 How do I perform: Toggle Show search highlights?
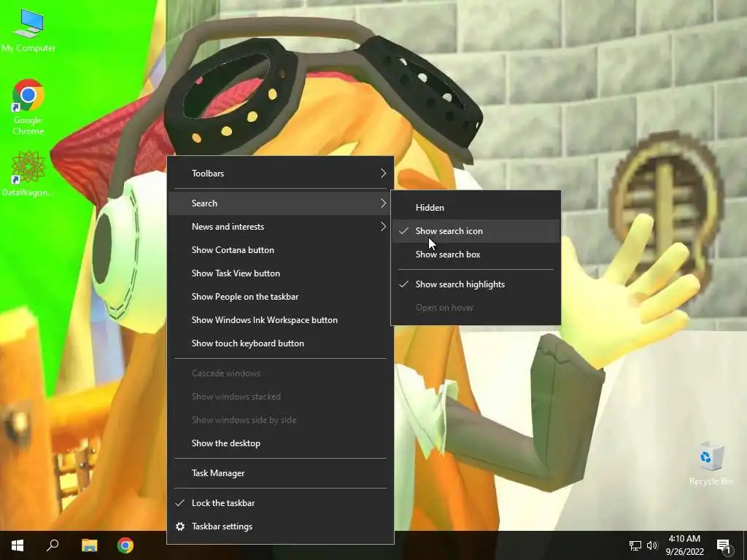point(476,284)
